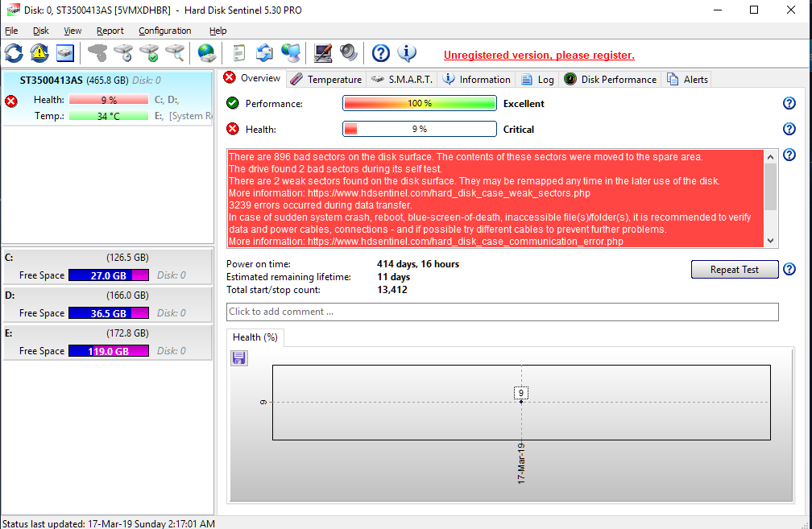Screen dimensions: 812x529
Task: Select the ST3500413AS disk entry
Action: pyautogui.click(x=108, y=98)
